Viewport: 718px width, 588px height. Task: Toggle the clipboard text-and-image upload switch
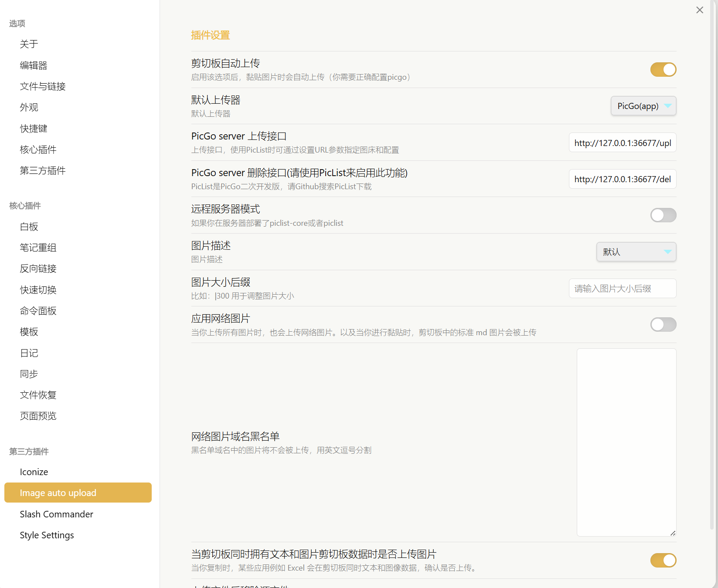(x=663, y=561)
